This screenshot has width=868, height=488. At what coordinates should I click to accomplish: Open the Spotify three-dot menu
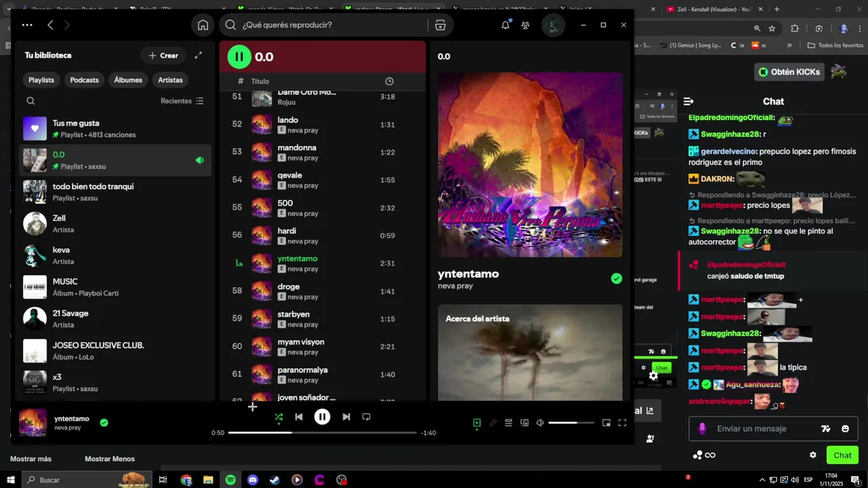click(27, 25)
